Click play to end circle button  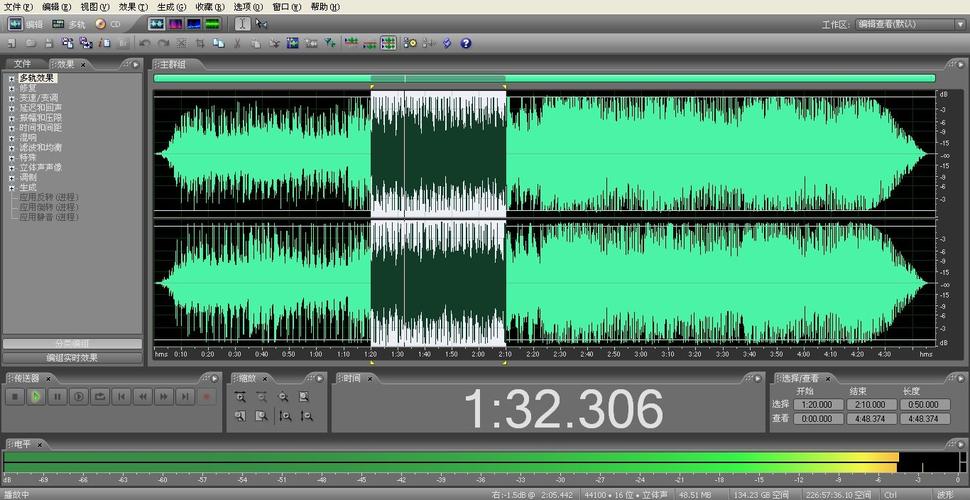[x=79, y=397]
